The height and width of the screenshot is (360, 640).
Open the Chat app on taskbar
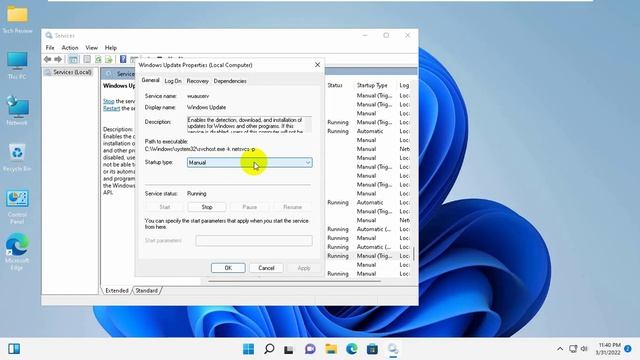310,349
